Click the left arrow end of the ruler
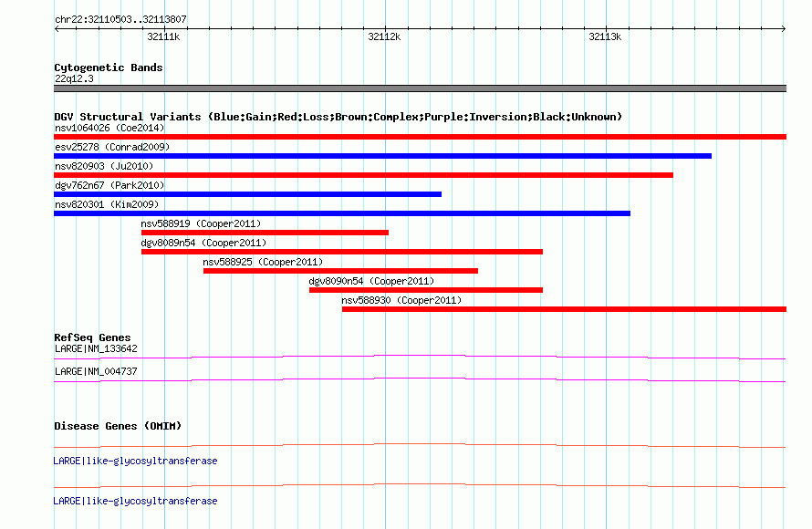 (x=57, y=28)
